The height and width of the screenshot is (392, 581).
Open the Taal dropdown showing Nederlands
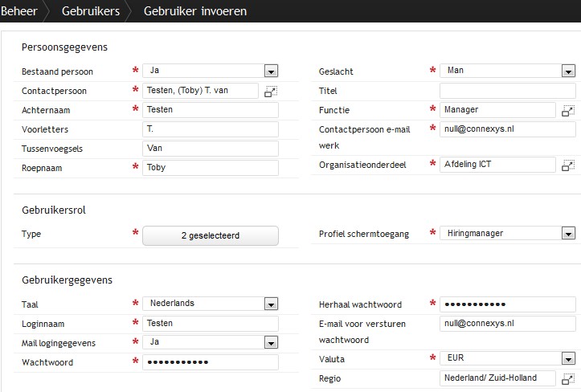tap(272, 304)
